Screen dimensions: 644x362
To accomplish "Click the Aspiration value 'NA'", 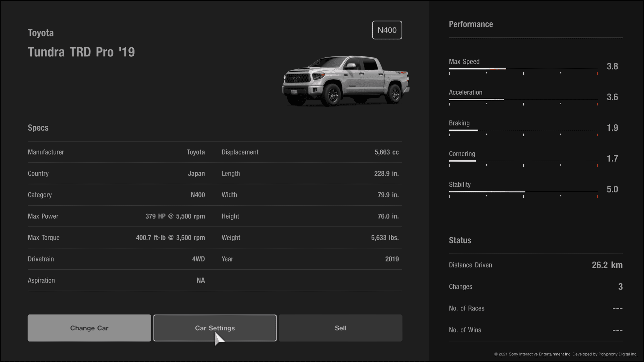I will [201, 280].
